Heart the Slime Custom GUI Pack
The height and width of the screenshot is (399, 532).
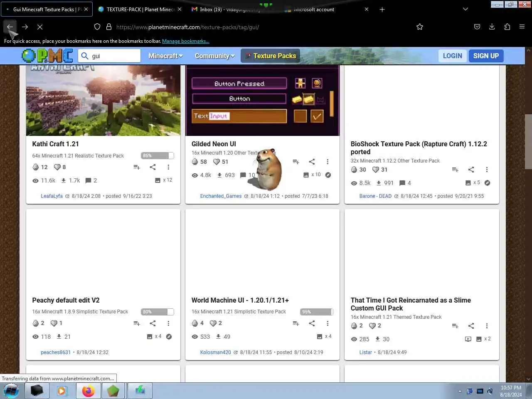372,326
